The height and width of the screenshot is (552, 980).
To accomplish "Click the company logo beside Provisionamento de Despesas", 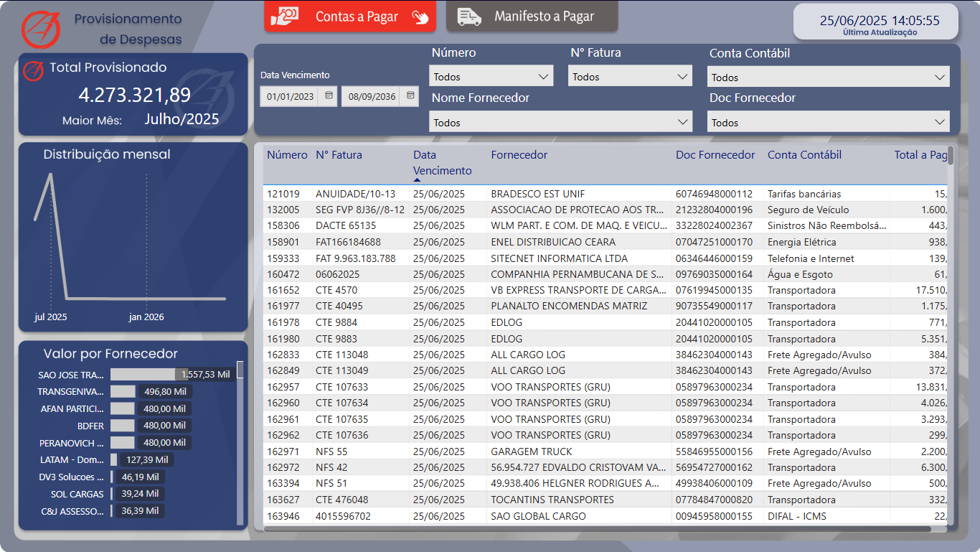I will click(x=42, y=29).
